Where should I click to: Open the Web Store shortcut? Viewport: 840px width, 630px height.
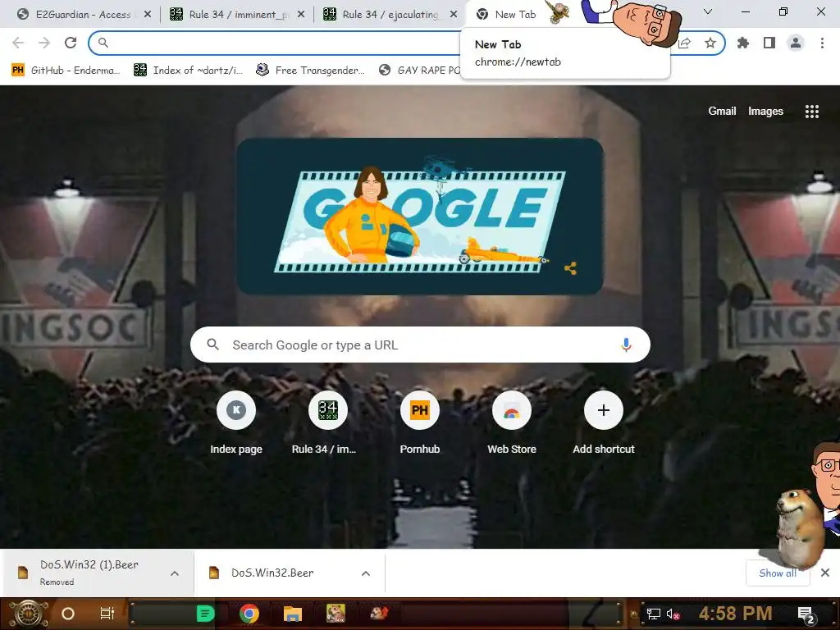click(512, 423)
